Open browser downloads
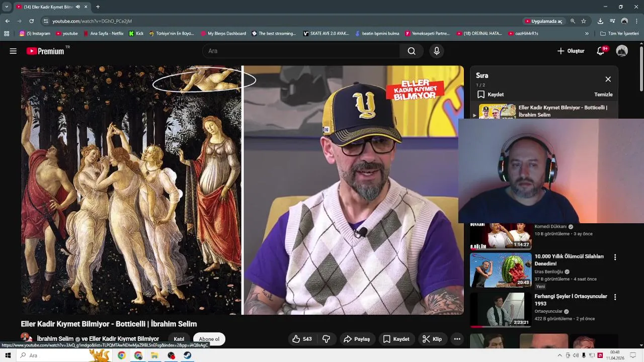 tap(600, 21)
